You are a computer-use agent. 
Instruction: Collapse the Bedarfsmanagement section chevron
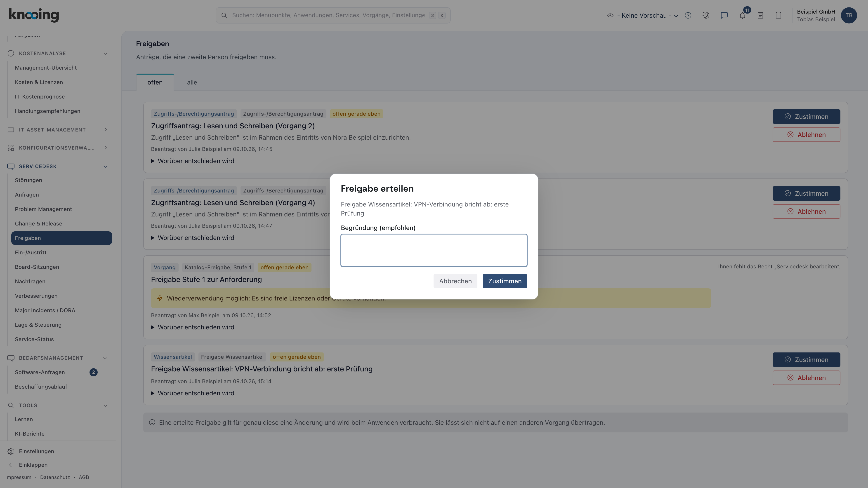[x=105, y=358]
